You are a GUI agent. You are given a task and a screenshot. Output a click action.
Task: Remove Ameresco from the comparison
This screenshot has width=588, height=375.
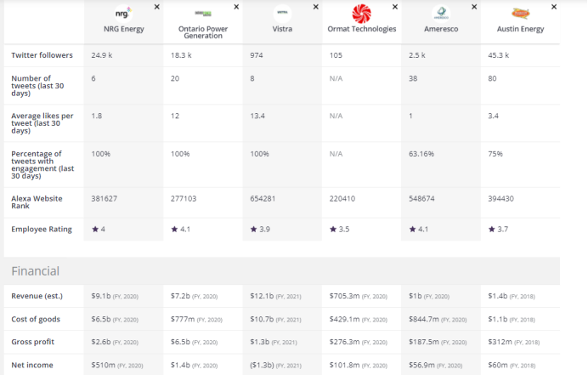coord(474,6)
